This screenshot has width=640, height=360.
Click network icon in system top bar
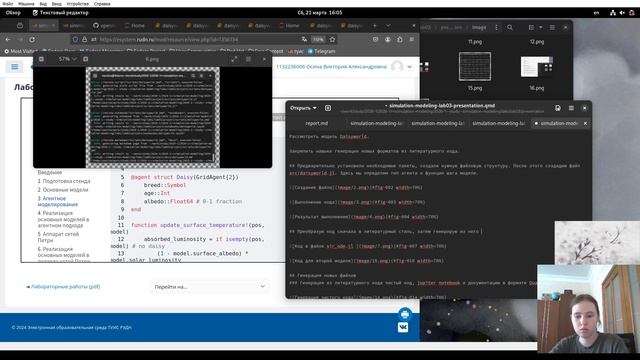click(613, 13)
